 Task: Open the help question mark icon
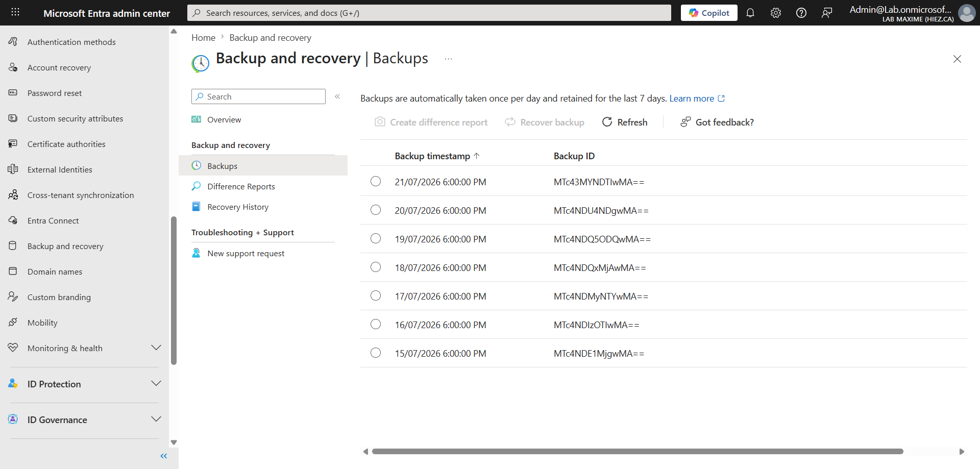(801, 13)
